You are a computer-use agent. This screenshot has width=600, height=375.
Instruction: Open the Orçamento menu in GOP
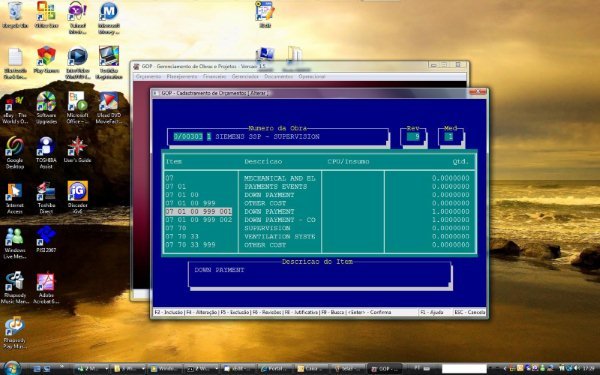pyautogui.click(x=148, y=77)
